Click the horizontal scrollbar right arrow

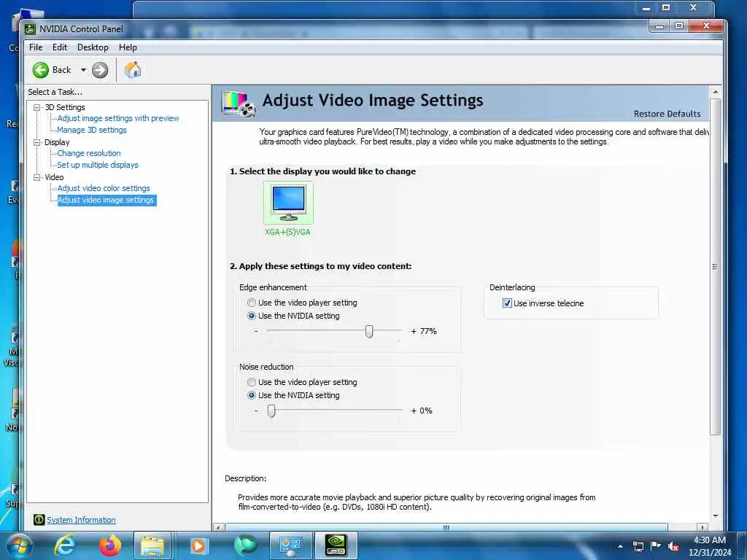click(x=702, y=527)
